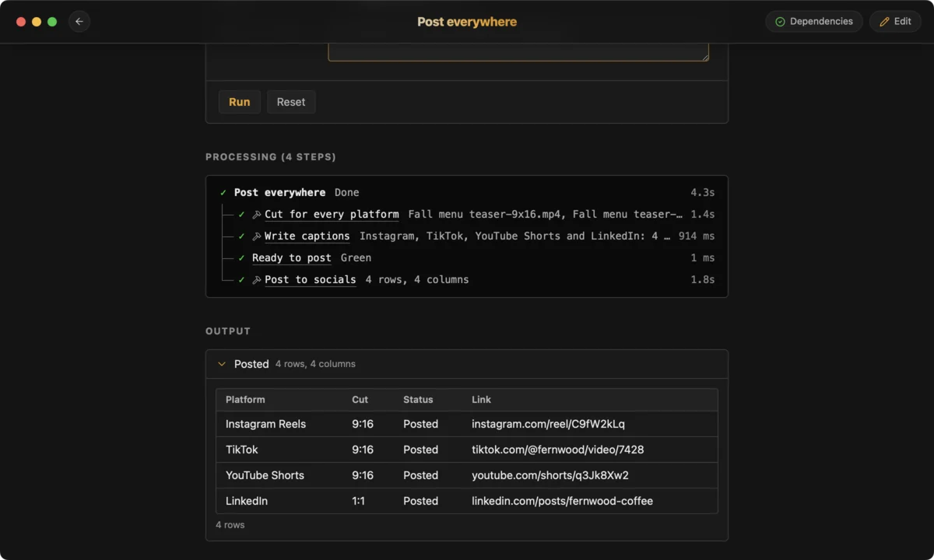Click the 'Posted' status in the TikTok row
This screenshot has height=560, width=934.
coord(420,450)
